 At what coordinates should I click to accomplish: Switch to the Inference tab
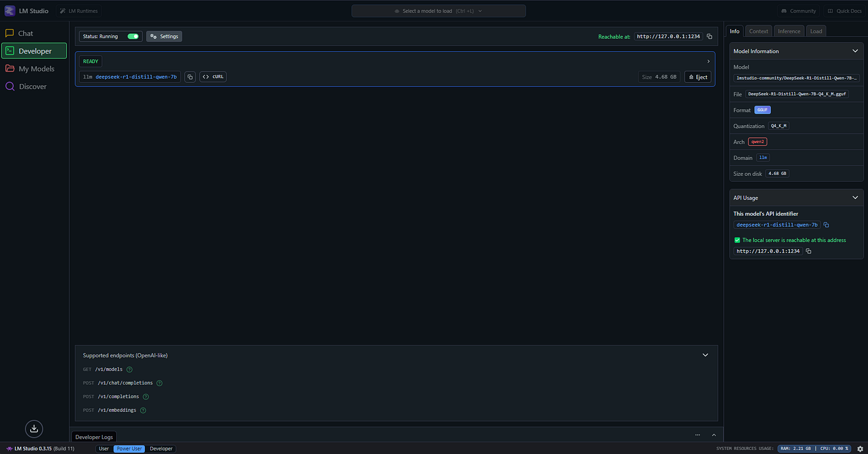point(789,31)
